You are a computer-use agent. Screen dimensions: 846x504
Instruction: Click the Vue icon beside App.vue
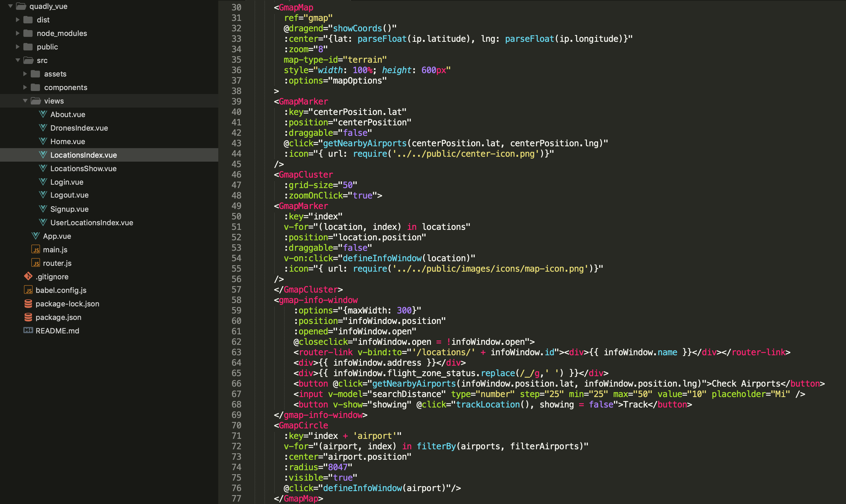(35, 236)
